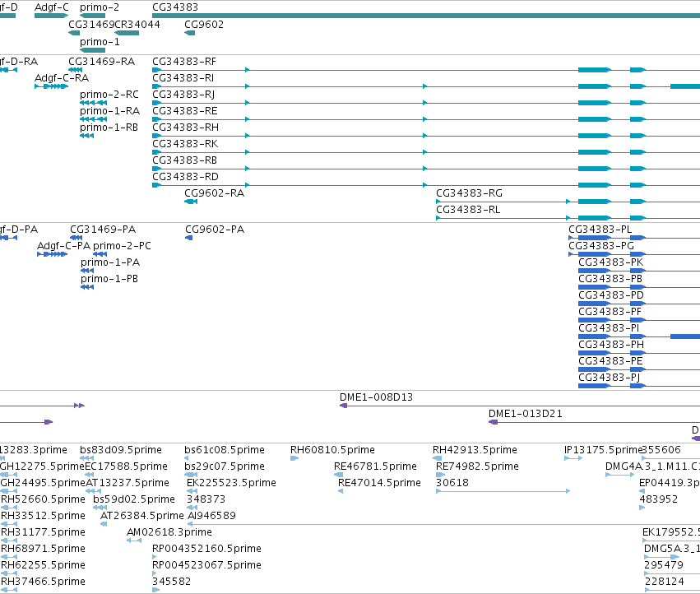Viewport: 700px width, 594px height.
Task: Select the primo-1-RA transcript
Action: (93, 119)
